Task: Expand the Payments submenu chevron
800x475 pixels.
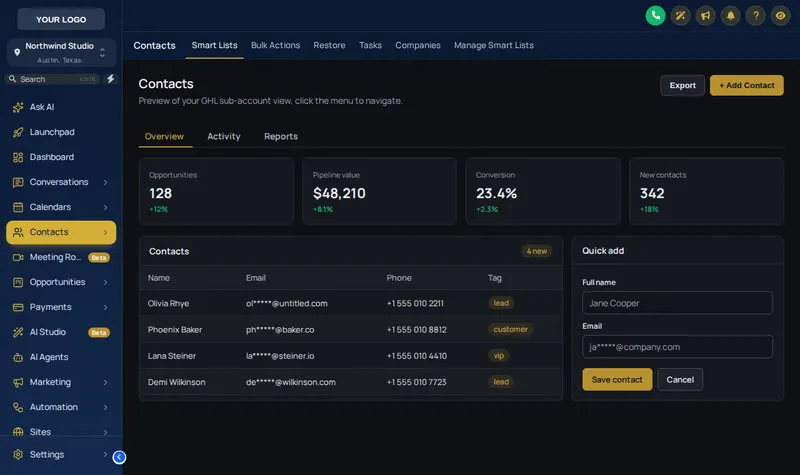Action: coord(106,307)
